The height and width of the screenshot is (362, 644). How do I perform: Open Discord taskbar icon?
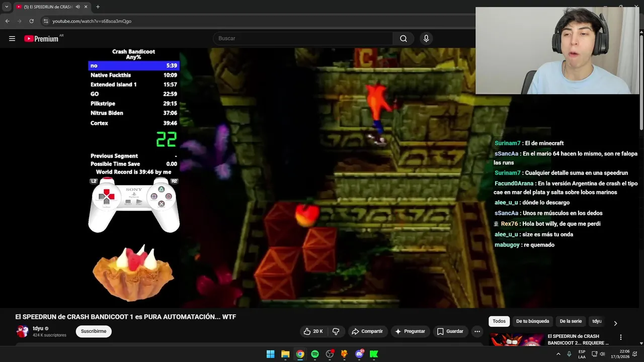click(359, 354)
